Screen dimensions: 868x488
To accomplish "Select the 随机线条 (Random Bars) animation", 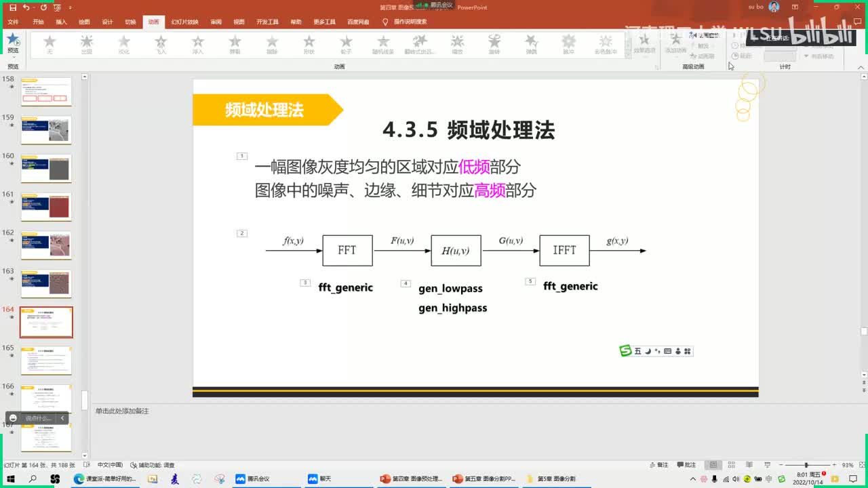I will click(383, 45).
